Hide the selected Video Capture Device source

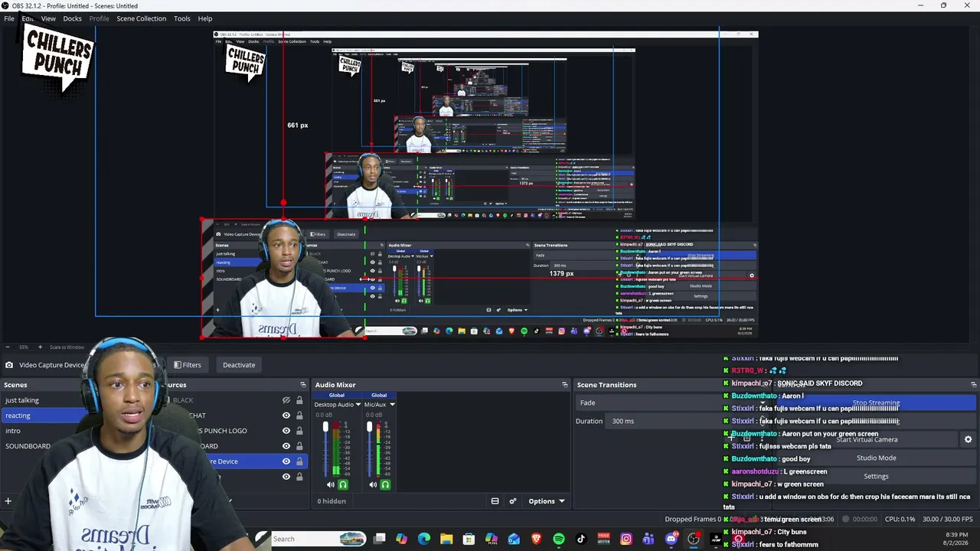pos(286,461)
